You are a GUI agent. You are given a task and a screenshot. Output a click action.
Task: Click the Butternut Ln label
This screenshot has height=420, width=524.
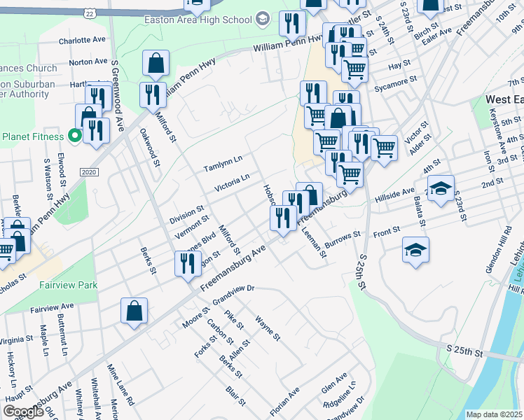tap(62, 334)
